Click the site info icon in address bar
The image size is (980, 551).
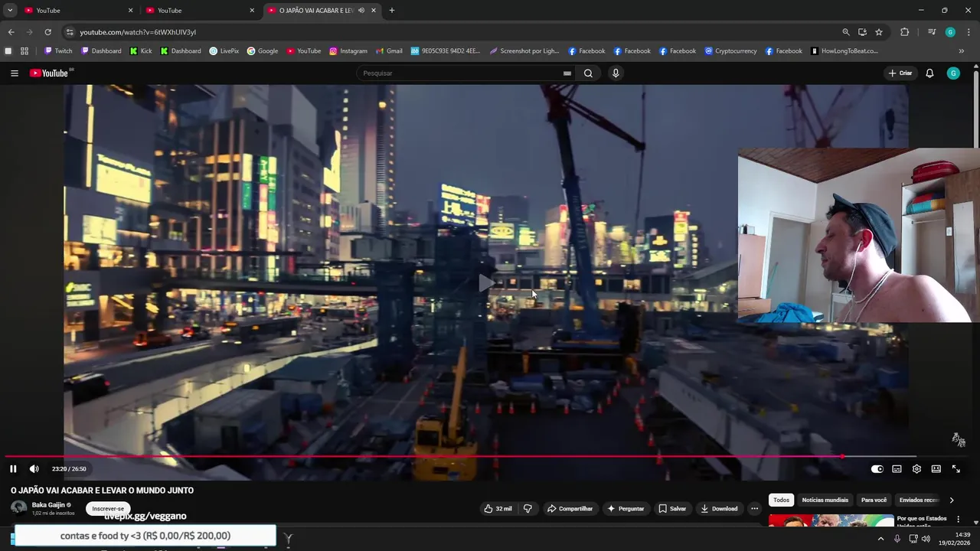click(70, 32)
